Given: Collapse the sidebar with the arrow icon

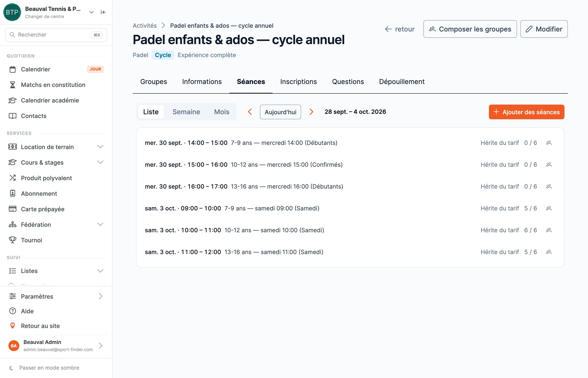Looking at the screenshot, I should 103,12.
